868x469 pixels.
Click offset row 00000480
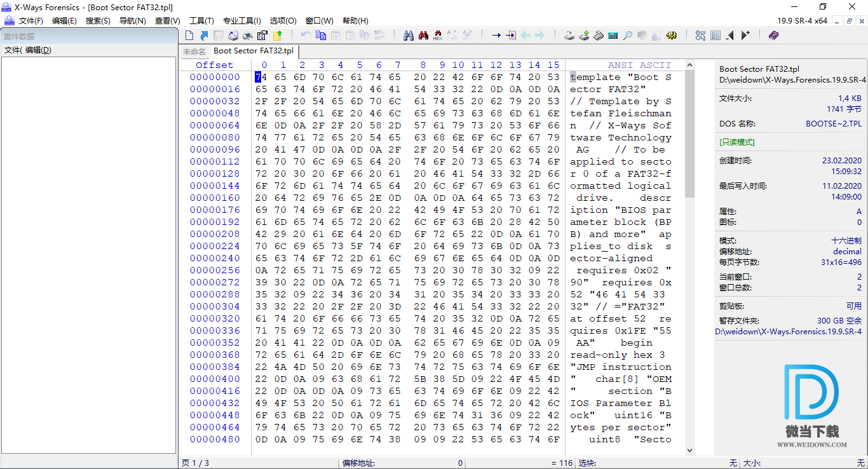click(215, 439)
